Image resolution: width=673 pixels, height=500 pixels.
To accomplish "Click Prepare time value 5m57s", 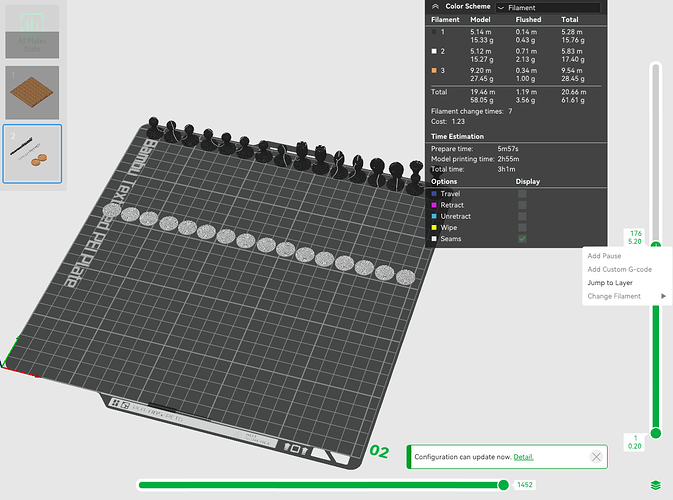I will pyautogui.click(x=508, y=149).
